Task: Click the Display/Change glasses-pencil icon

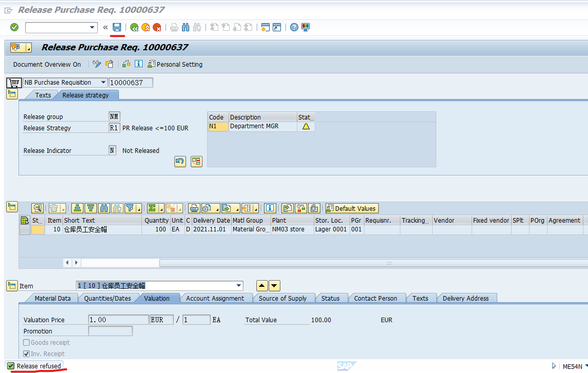Action: pos(97,64)
